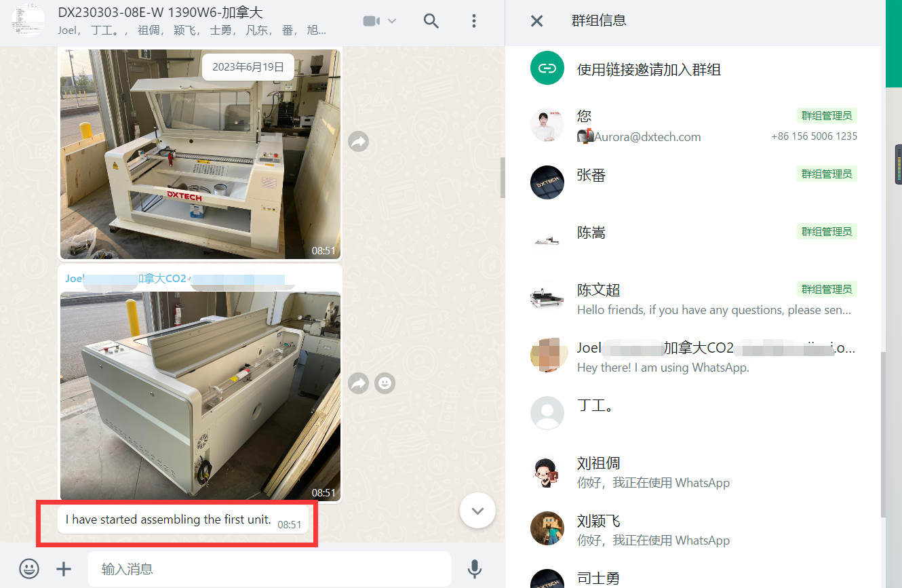The image size is (902, 588).
Task: Open group avatar in the chat header
Action: click(x=28, y=21)
